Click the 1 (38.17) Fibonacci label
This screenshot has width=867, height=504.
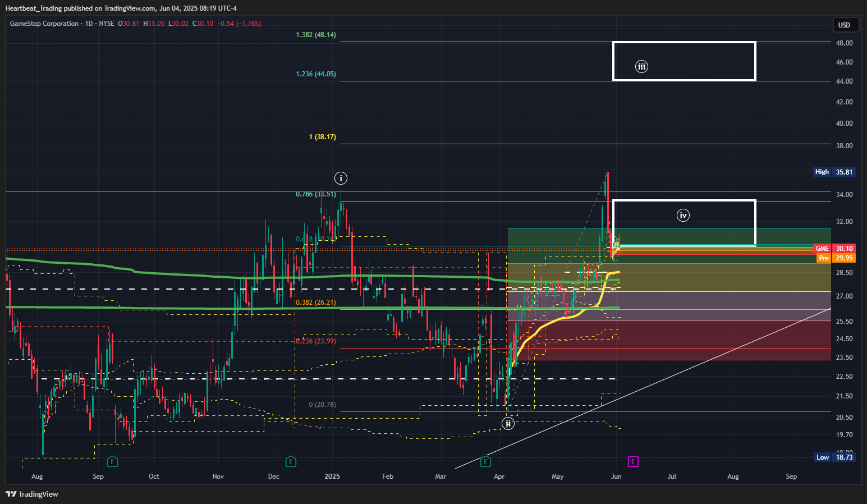[323, 137]
